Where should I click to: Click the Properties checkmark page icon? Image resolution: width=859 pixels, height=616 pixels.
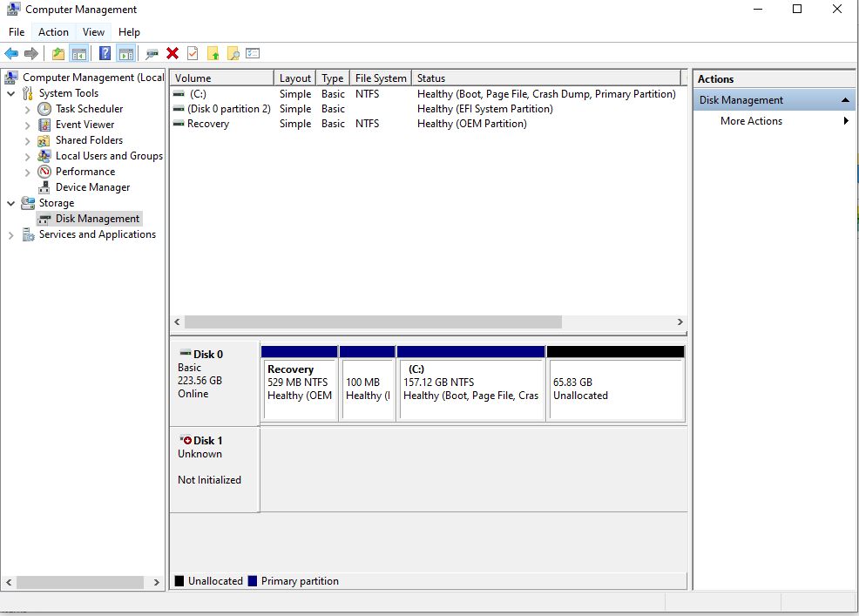[x=193, y=54]
